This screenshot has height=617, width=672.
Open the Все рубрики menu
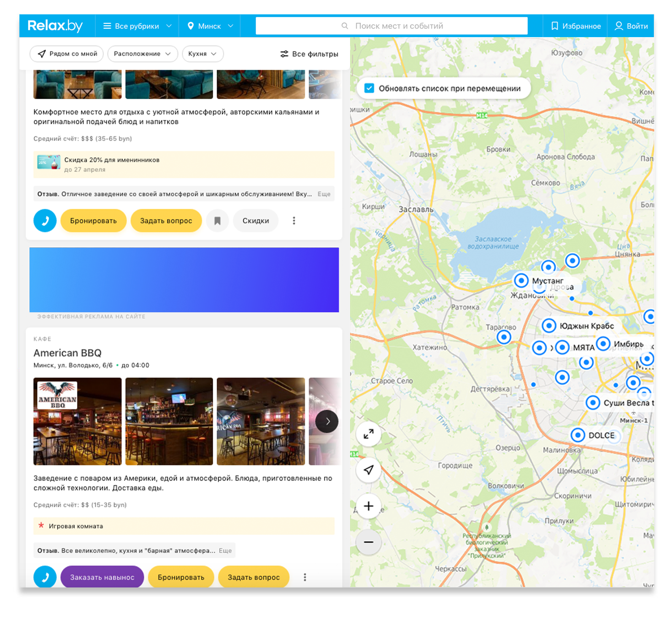pos(137,26)
